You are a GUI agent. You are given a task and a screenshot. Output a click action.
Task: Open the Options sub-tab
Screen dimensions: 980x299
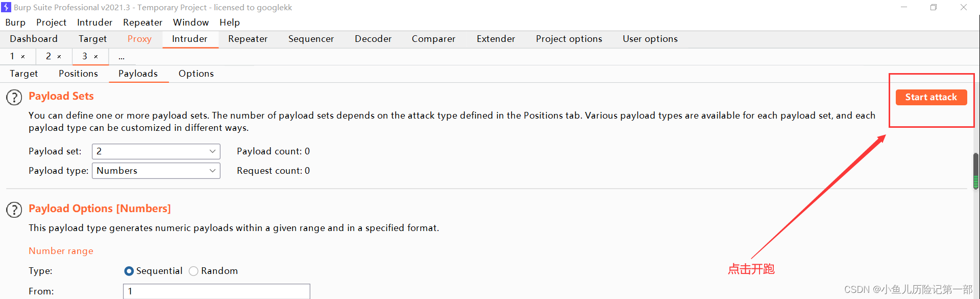click(x=196, y=74)
